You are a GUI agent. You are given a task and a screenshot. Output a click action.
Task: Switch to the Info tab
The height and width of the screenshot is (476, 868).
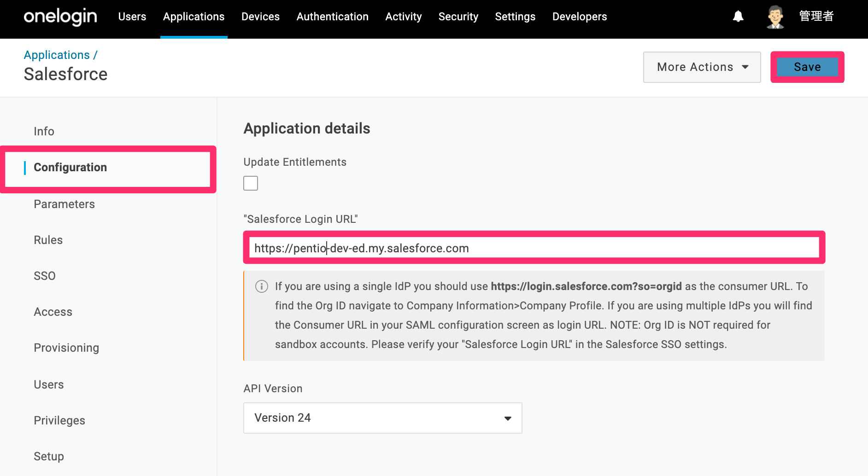[x=44, y=131]
